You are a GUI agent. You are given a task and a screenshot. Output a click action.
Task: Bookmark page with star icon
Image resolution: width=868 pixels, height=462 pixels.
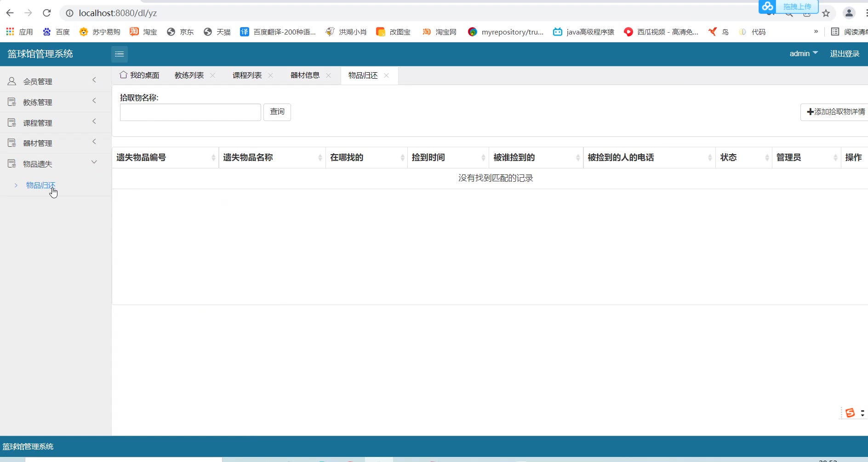tap(826, 13)
